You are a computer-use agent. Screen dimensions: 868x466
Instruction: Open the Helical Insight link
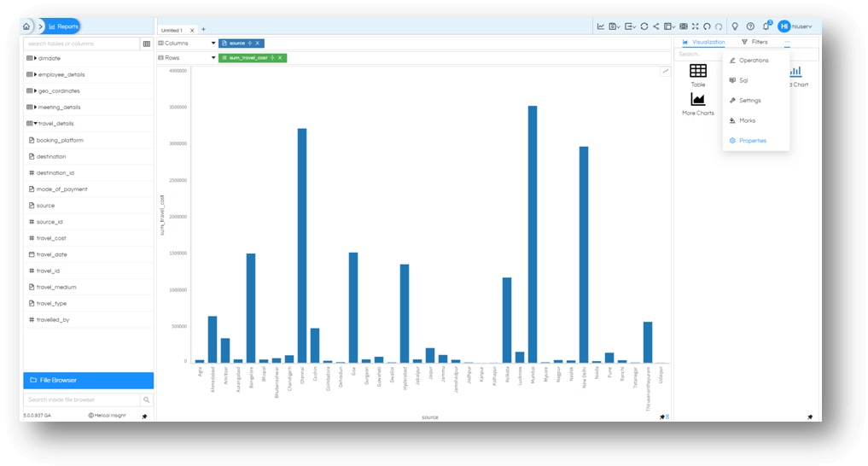(x=107, y=416)
